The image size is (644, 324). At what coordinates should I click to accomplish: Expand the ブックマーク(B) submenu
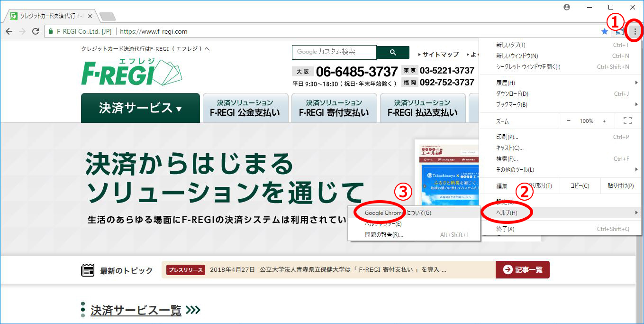(x=560, y=104)
